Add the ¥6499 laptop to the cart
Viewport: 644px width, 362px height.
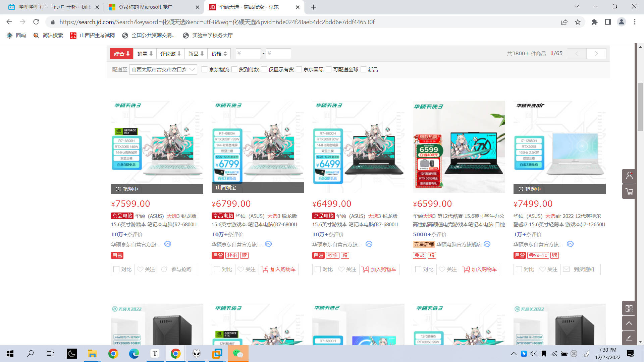click(x=379, y=269)
